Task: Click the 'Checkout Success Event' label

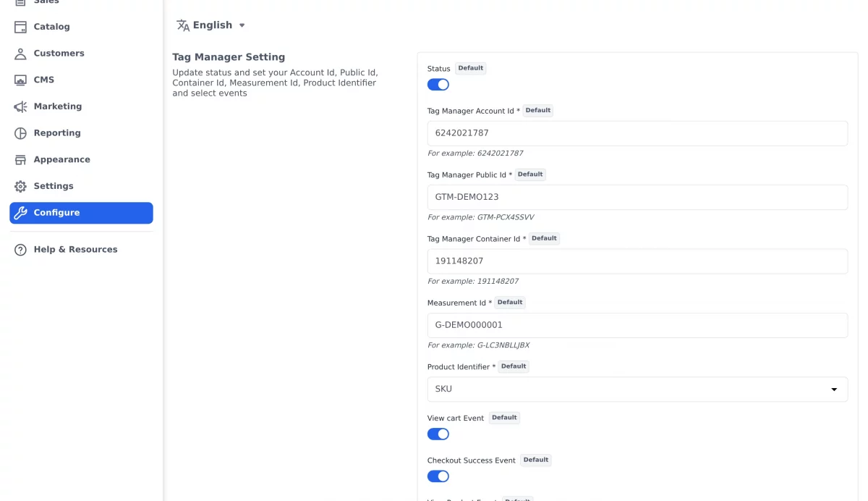Action: [472, 460]
